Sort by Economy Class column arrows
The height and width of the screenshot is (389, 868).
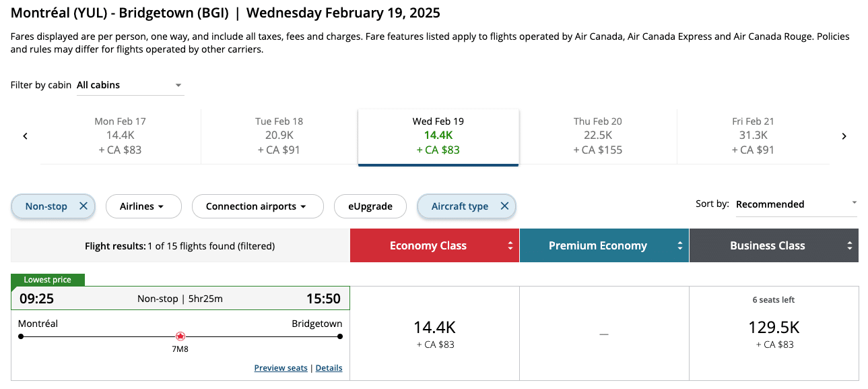point(510,246)
